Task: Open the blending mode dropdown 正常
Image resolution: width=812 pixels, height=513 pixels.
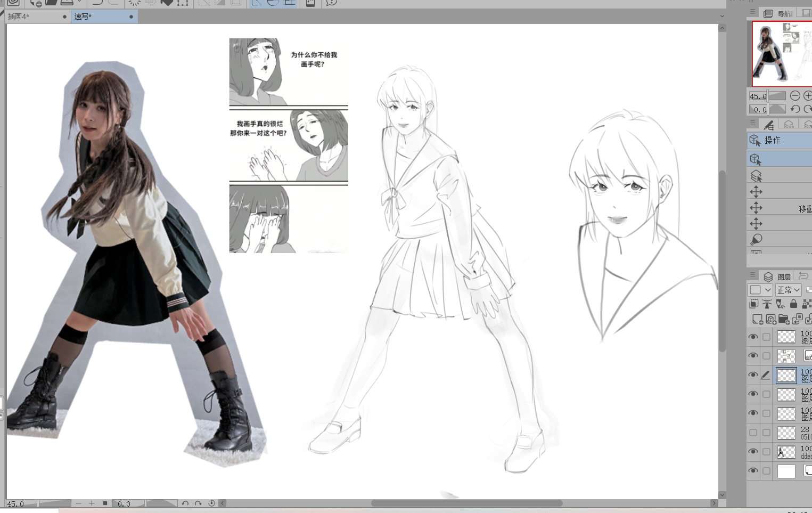Action: coord(789,290)
